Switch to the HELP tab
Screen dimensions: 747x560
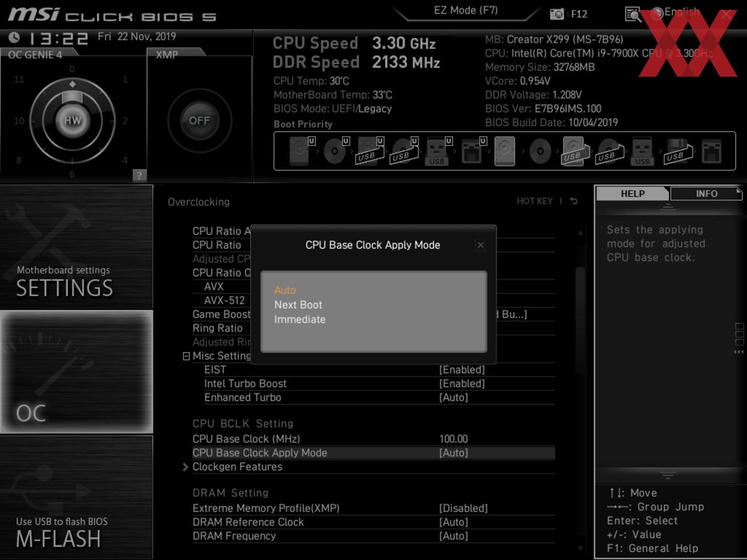point(632,193)
